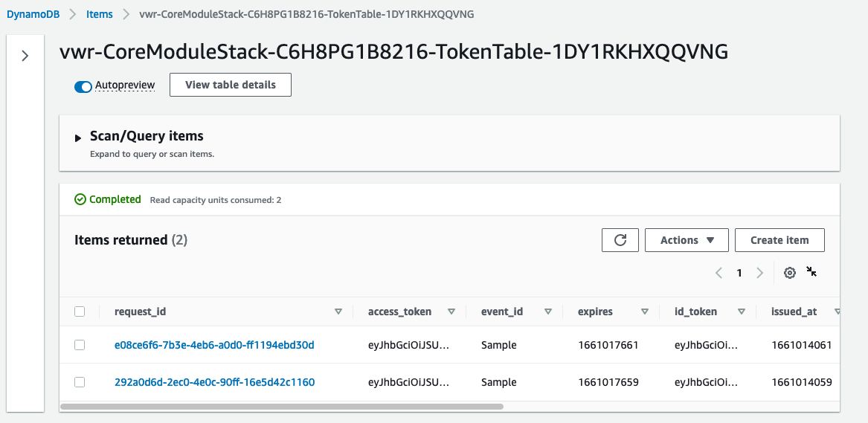Image resolution: width=868 pixels, height=423 pixels.
Task: Click the horizontal table scrollbar
Action: click(x=282, y=407)
